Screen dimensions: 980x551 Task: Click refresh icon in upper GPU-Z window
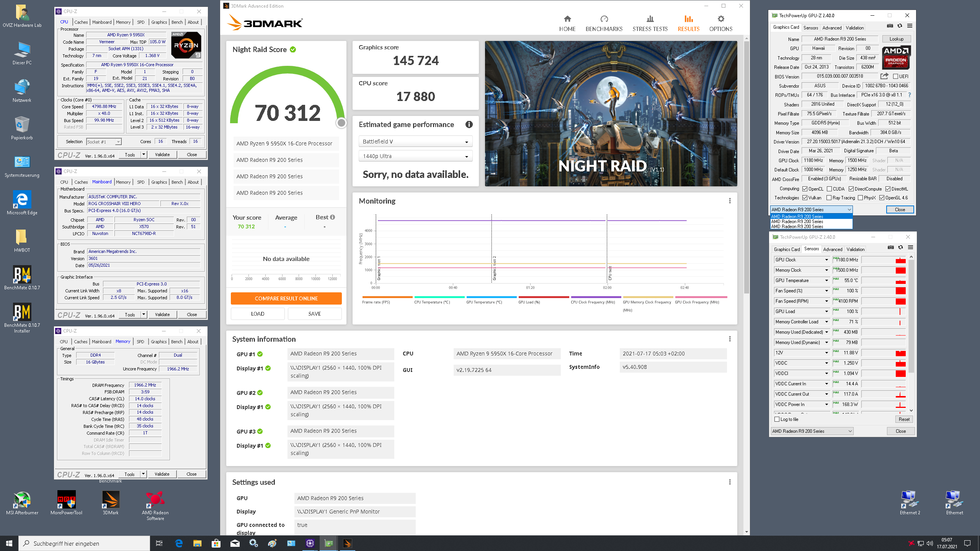tap(900, 26)
